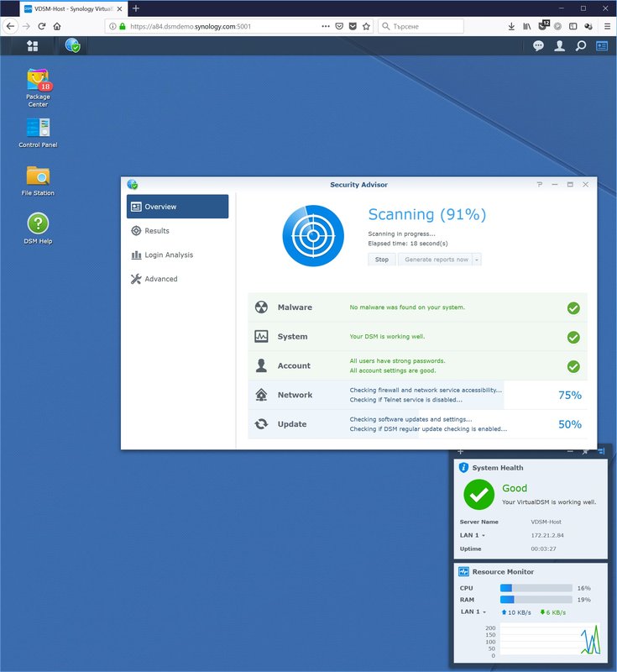Go to Firefox home page
The height and width of the screenshot is (672, 617).
57,26
